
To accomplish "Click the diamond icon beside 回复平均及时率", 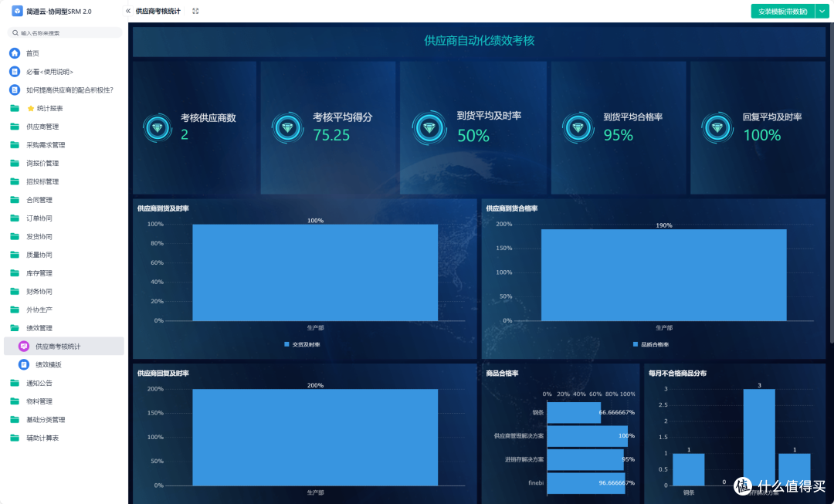I will pyautogui.click(x=717, y=127).
